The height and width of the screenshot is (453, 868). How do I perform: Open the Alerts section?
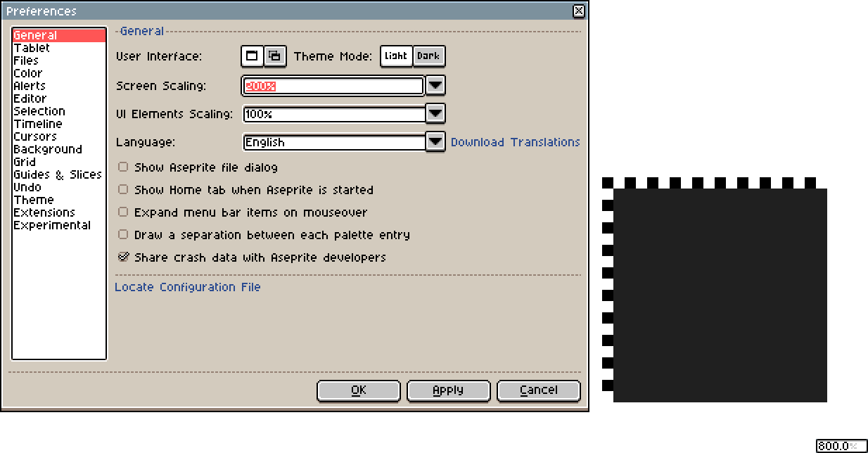tap(59, 86)
